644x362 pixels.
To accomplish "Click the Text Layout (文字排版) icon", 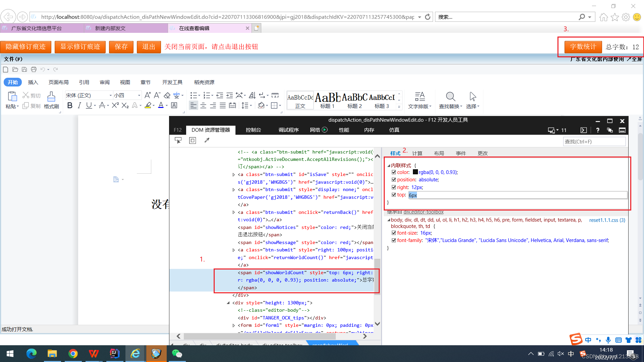I will coord(420,97).
